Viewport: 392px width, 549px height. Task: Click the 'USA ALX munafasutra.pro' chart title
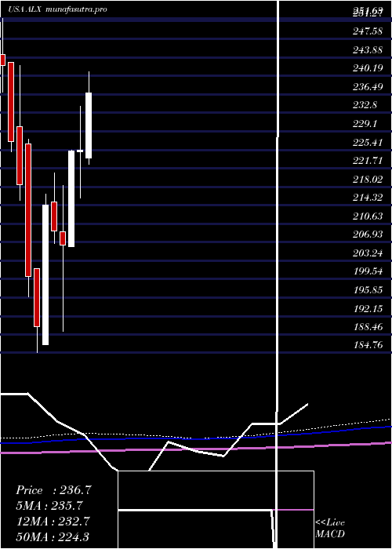(x=58, y=9)
